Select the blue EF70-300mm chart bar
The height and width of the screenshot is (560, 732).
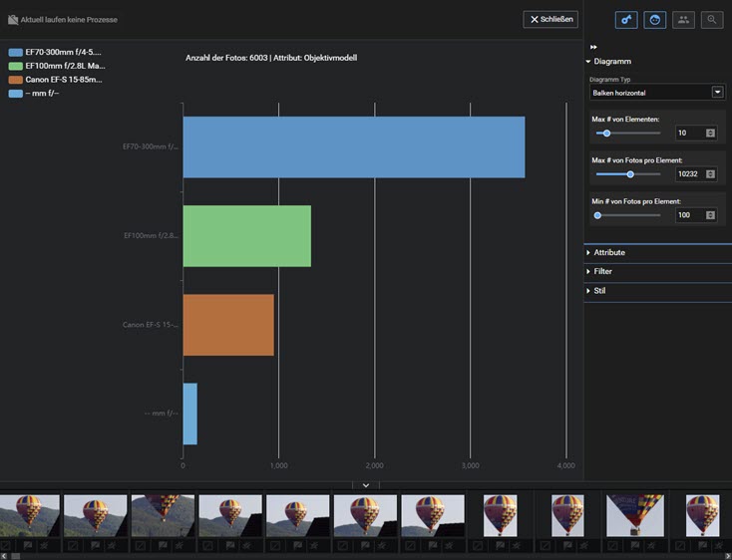pos(354,147)
